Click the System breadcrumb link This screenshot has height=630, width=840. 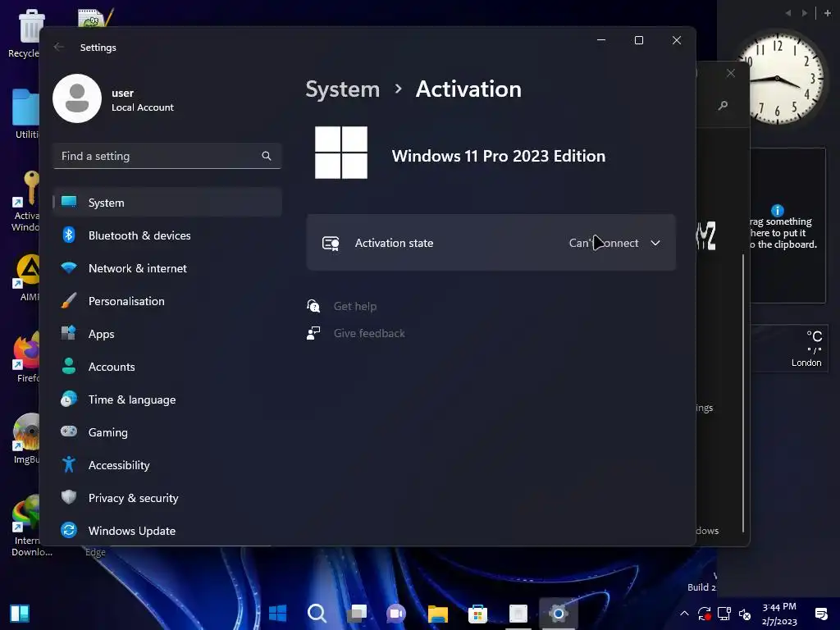tap(342, 89)
